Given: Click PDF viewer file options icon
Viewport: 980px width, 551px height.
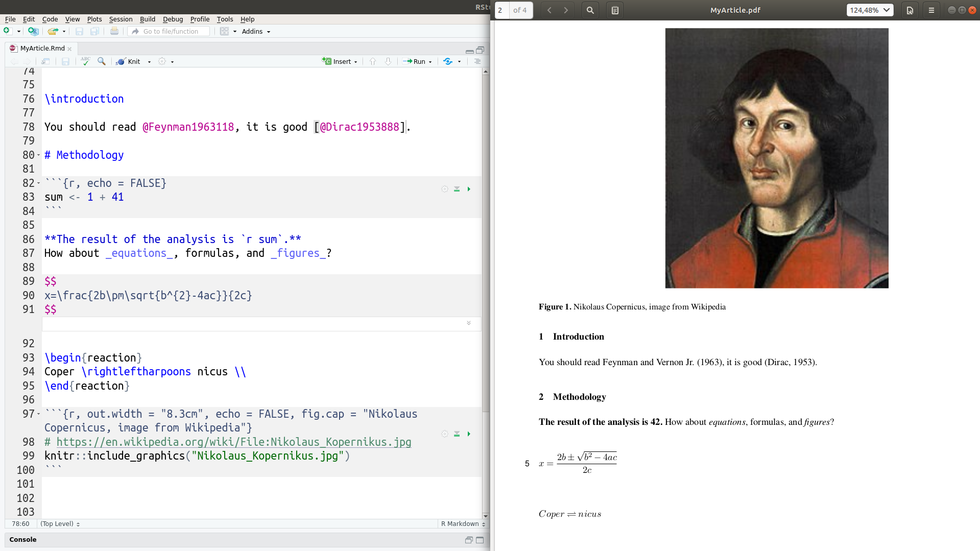Looking at the screenshot, I should pos(910,10).
